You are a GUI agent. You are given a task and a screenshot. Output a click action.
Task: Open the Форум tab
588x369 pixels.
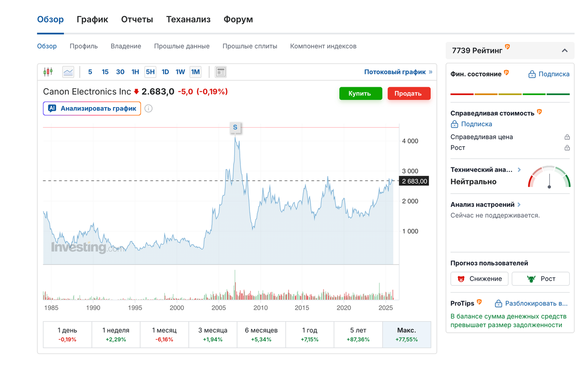pyautogui.click(x=238, y=19)
